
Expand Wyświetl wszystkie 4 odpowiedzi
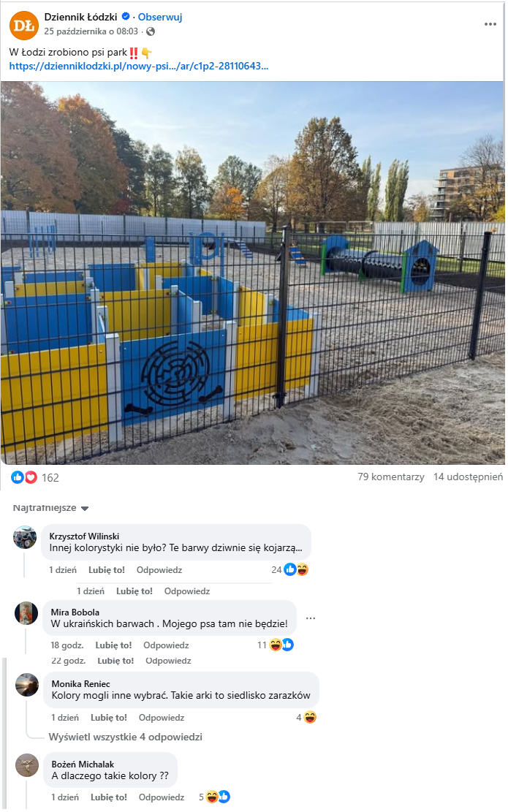pos(125,737)
